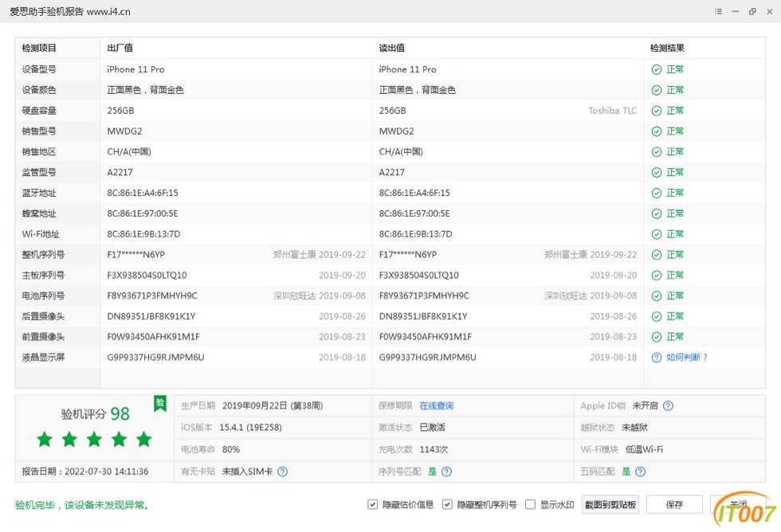Click the green check icon for 硬盘容量
Screen dimensions: 781x532
[657, 111]
